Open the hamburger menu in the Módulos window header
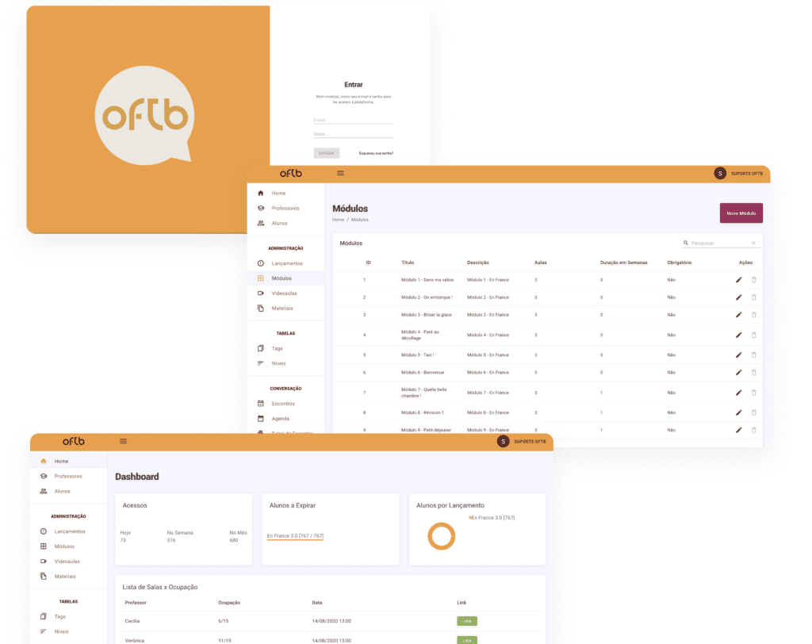This screenshot has width=812, height=644. 340,173
